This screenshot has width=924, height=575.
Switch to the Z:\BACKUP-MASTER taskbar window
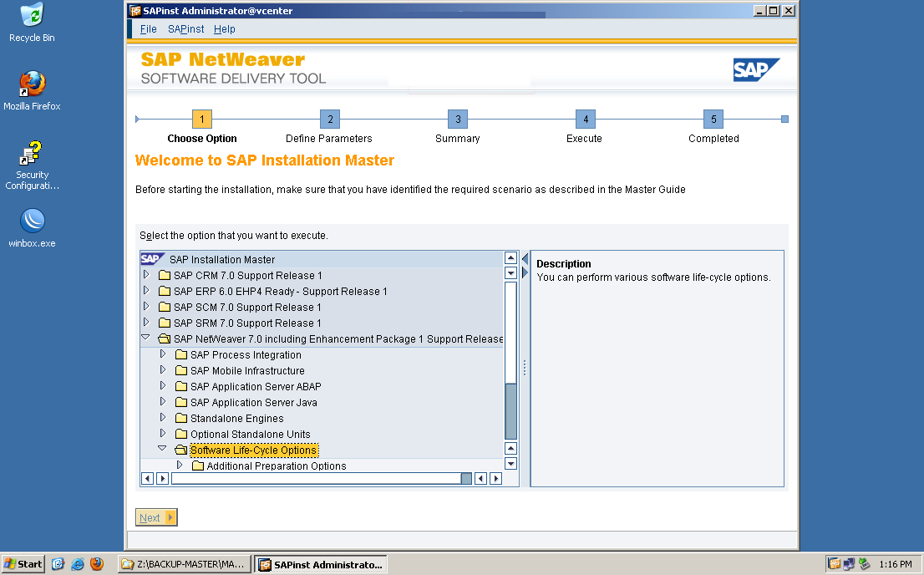point(184,564)
